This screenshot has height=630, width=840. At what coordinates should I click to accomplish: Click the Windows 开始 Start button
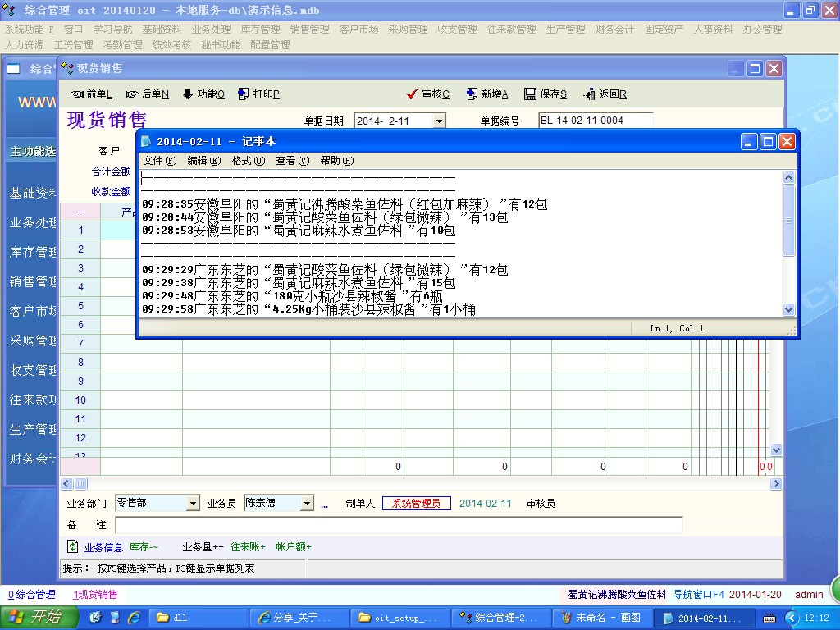coord(35,618)
